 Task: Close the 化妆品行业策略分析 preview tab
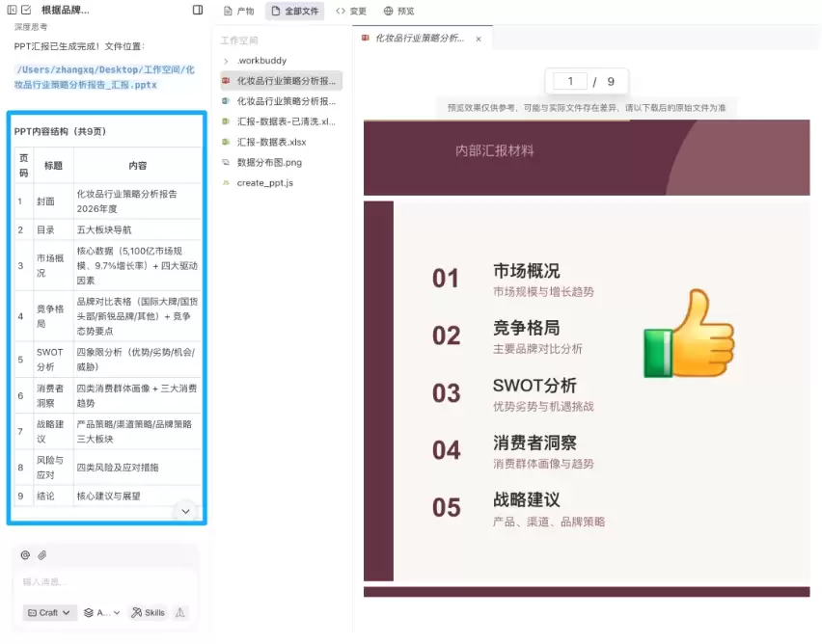tap(479, 39)
